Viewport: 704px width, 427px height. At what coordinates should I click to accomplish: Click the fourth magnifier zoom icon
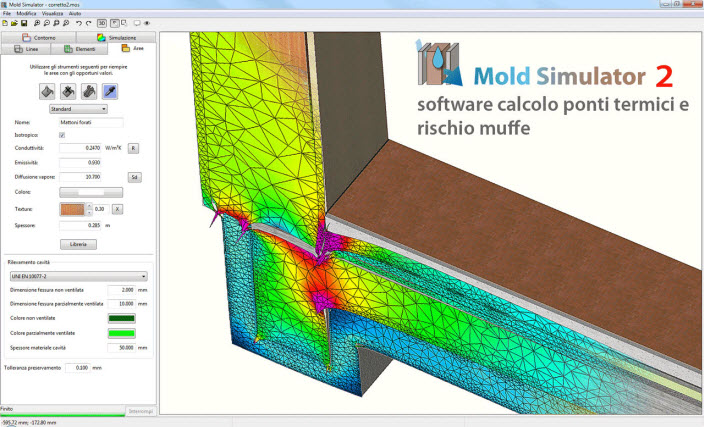click(66, 23)
